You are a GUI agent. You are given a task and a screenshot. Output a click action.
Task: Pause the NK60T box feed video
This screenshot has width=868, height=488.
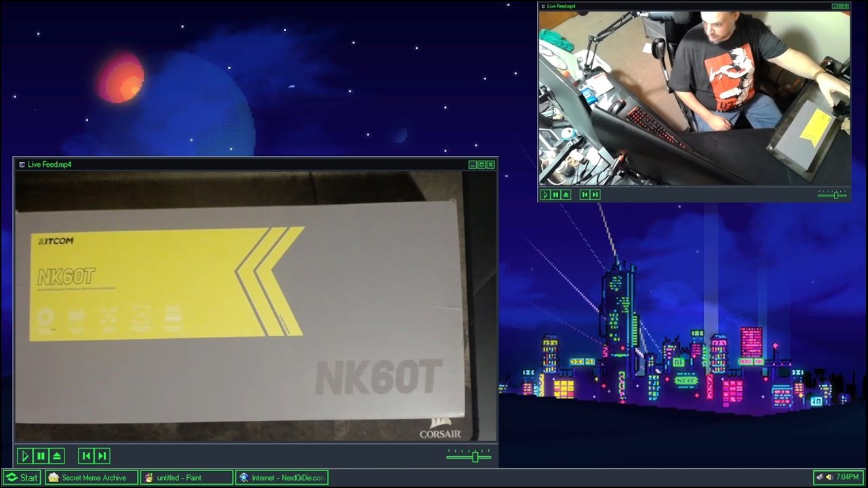[x=41, y=456]
